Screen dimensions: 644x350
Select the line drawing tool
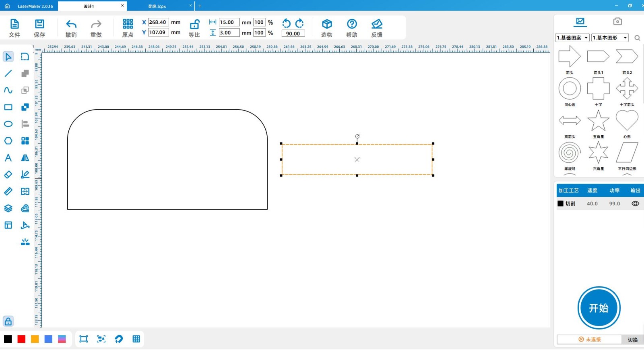click(8, 73)
